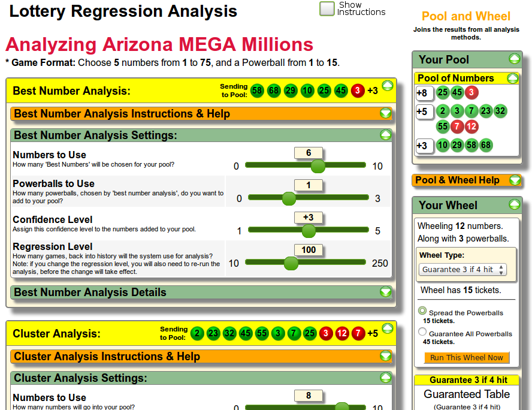
Task: Click the Regression Level slider handle
Action: (x=291, y=263)
